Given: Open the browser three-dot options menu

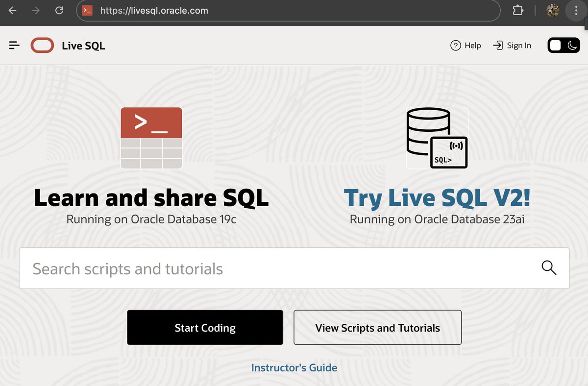Looking at the screenshot, I should tap(576, 10).
